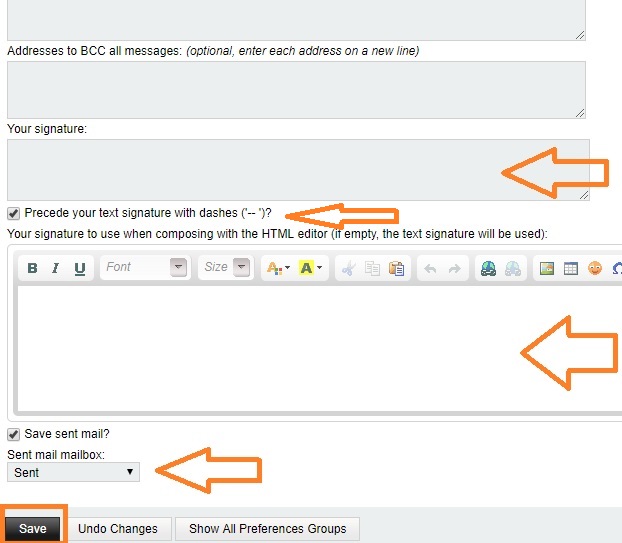
Task: Open the text color picker
Action: click(x=276, y=268)
